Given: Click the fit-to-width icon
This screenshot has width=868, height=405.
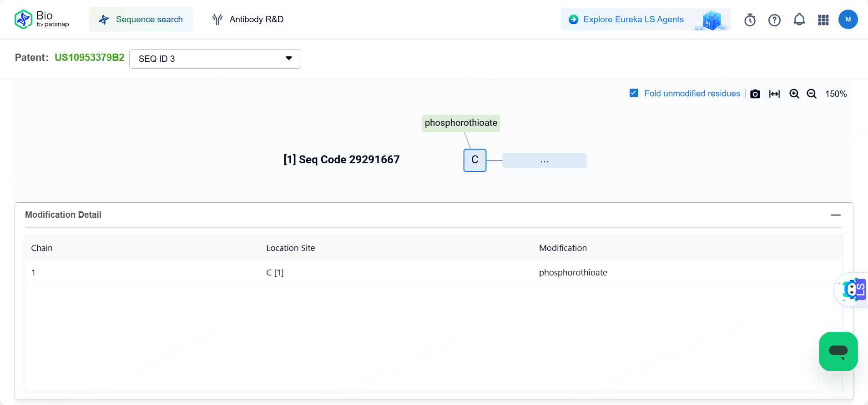Looking at the screenshot, I should pyautogui.click(x=774, y=94).
